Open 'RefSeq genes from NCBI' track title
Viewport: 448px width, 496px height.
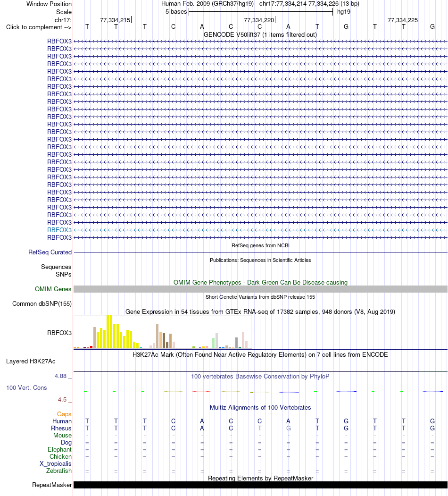point(260,245)
